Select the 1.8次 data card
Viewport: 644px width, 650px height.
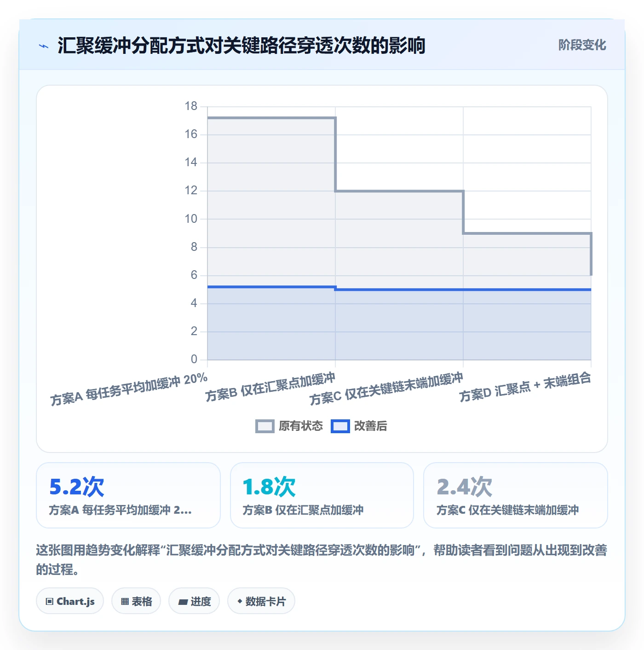[322, 495]
